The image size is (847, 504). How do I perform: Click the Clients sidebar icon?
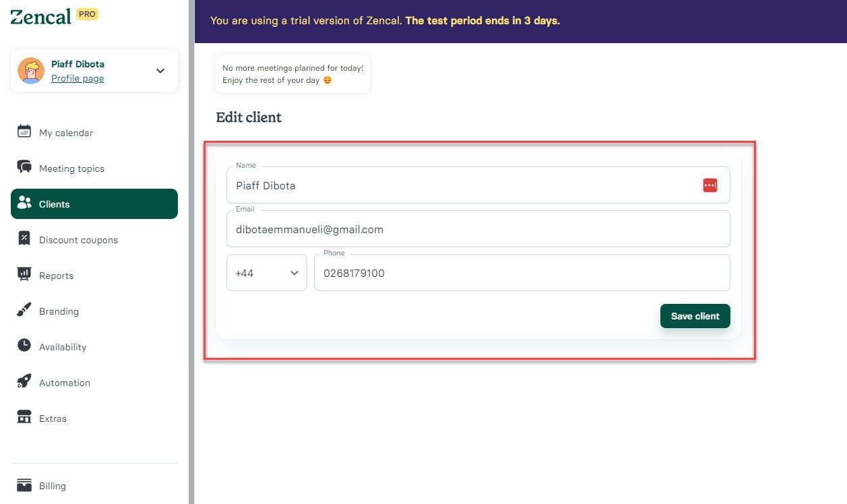click(x=24, y=203)
